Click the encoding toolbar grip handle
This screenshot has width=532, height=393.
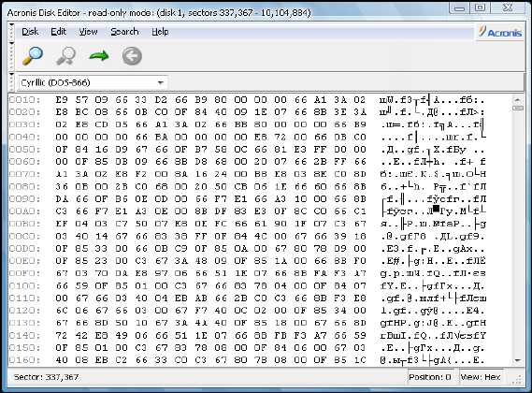pos(11,82)
